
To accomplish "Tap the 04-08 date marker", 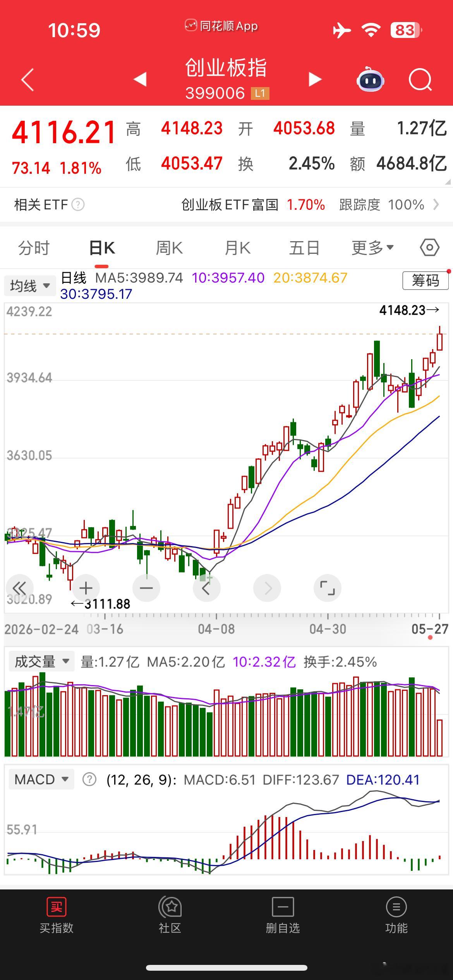I will (x=216, y=629).
